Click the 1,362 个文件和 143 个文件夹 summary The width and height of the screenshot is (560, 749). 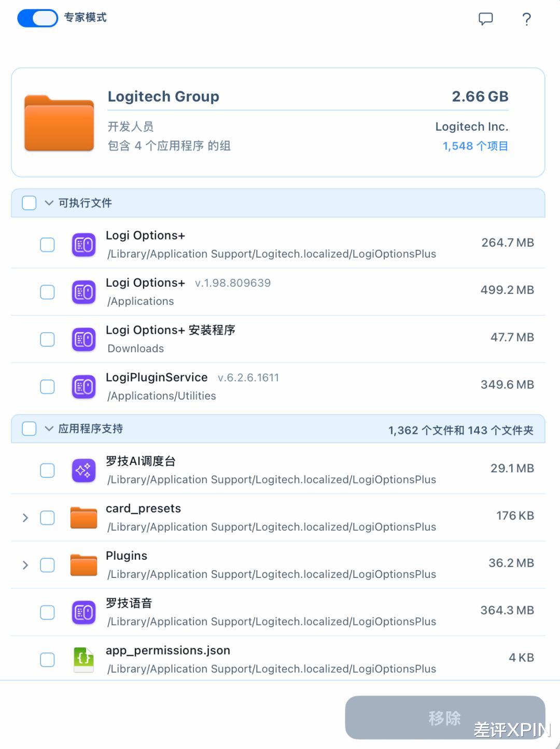coord(461,430)
